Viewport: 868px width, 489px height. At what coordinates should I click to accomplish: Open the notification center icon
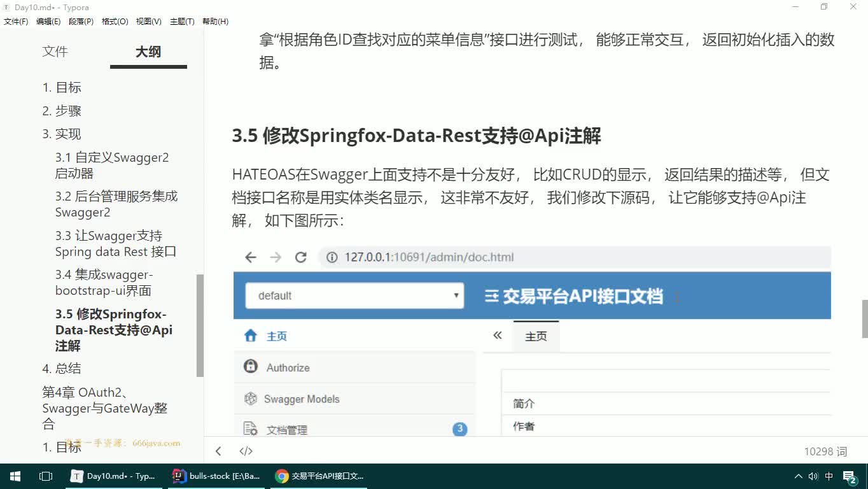pos(850,476)
